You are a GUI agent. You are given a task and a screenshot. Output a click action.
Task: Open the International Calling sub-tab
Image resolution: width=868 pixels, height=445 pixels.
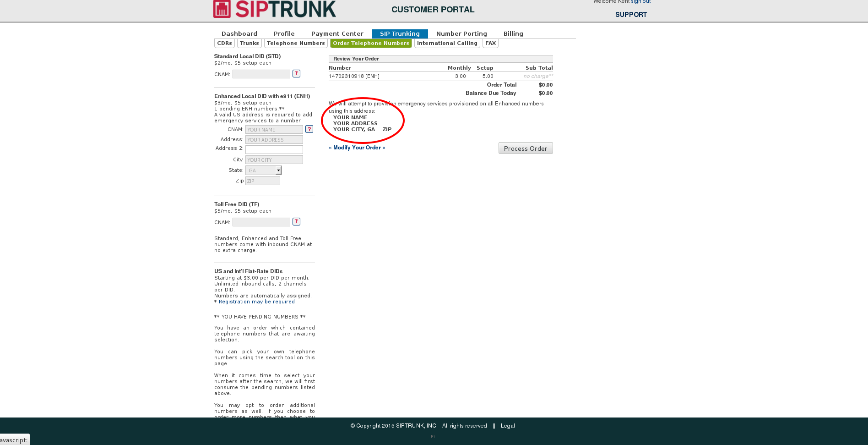pyautogui.click(x=447, y=43)
